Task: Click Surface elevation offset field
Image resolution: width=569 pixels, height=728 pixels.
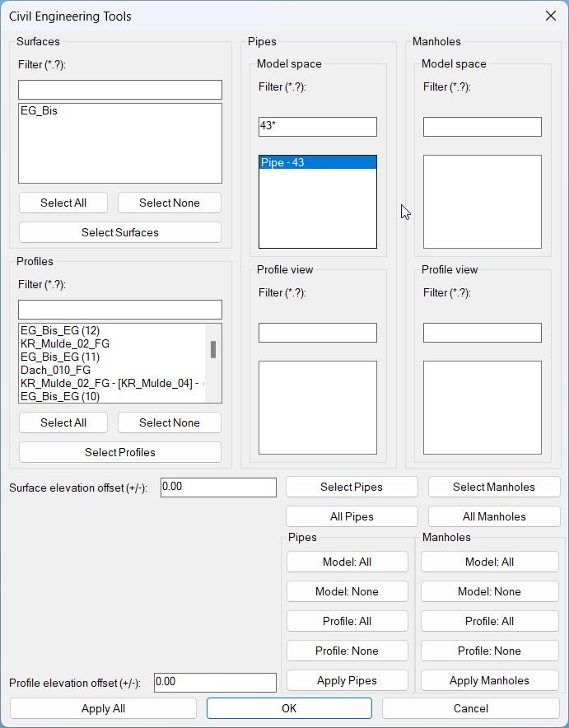Action: (218, 488)
